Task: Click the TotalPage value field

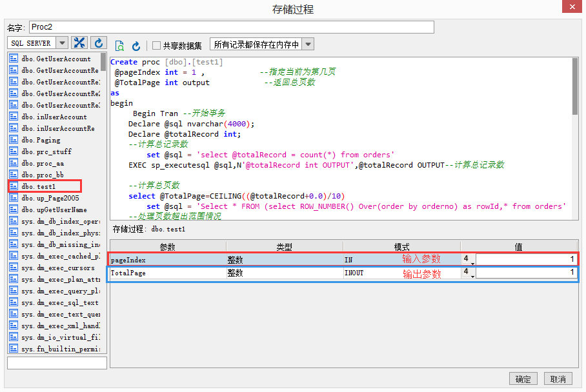Action: (527, 273)
